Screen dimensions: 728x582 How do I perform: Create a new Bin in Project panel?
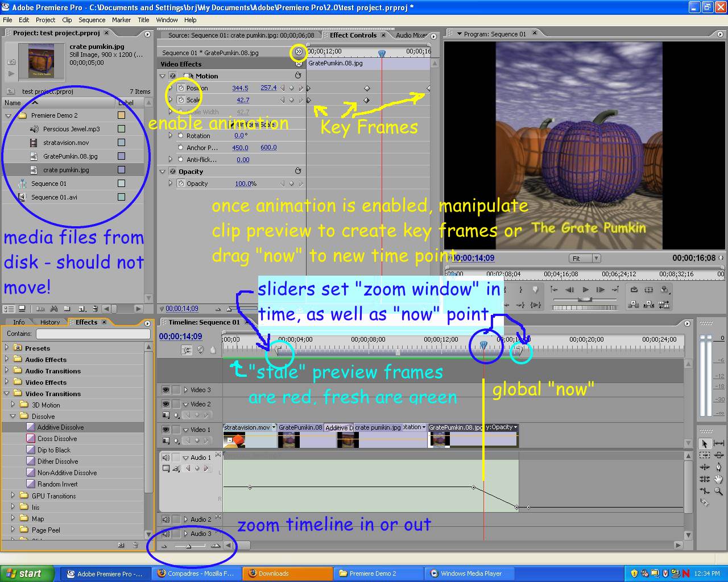(68, 309)
